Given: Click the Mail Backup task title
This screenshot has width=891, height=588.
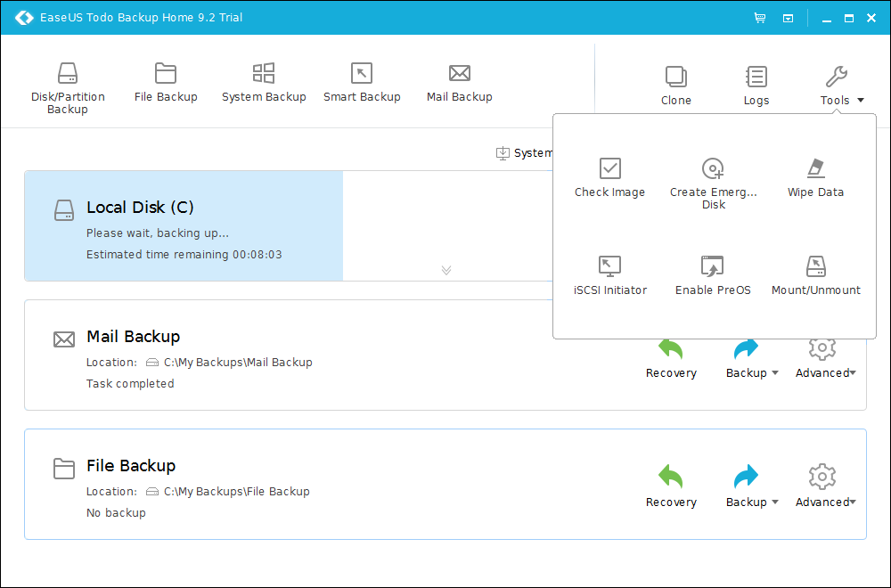Looking at the screenshot, I should click(133, 337).
